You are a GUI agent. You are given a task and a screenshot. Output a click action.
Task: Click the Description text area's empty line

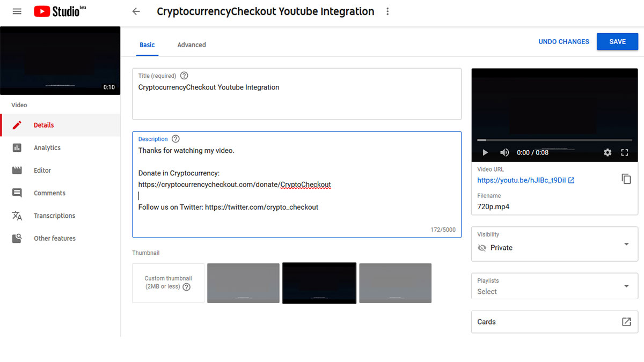click(297, 196)
